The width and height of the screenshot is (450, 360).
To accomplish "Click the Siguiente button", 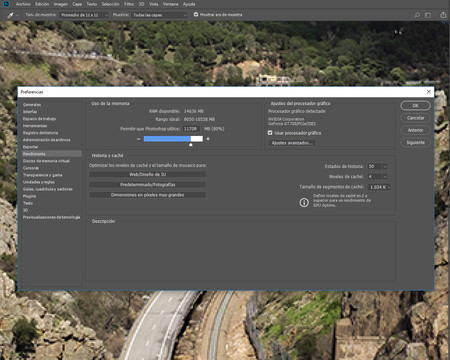I will [415, 143].
